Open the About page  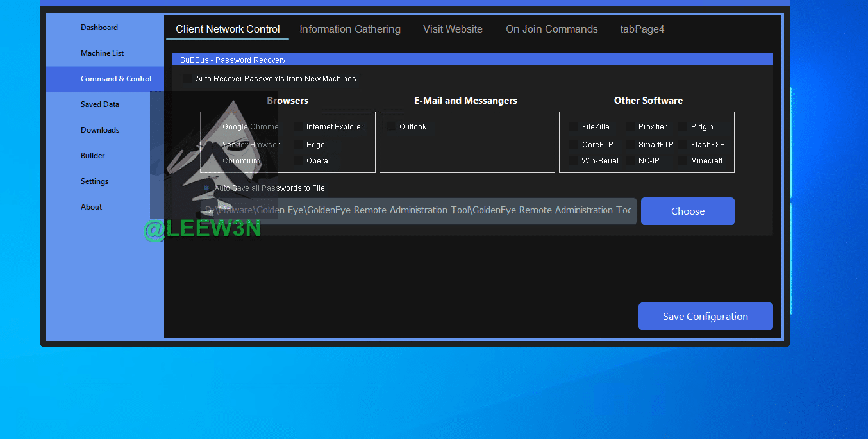pos(91,207)
